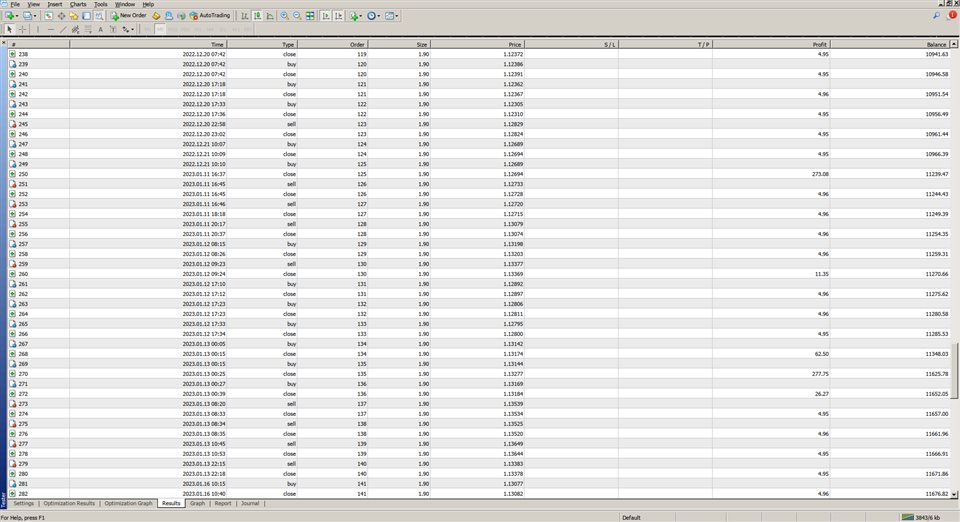Image resolution: width=960 pixels, height=522 pixels.
Task: Expand the Templates dropdown arrow
Action: (397, 16)
